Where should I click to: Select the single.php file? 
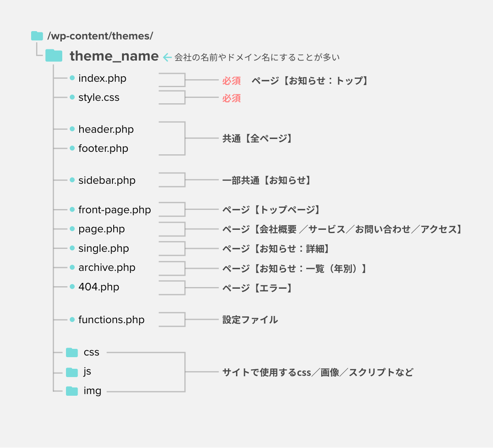103,248
